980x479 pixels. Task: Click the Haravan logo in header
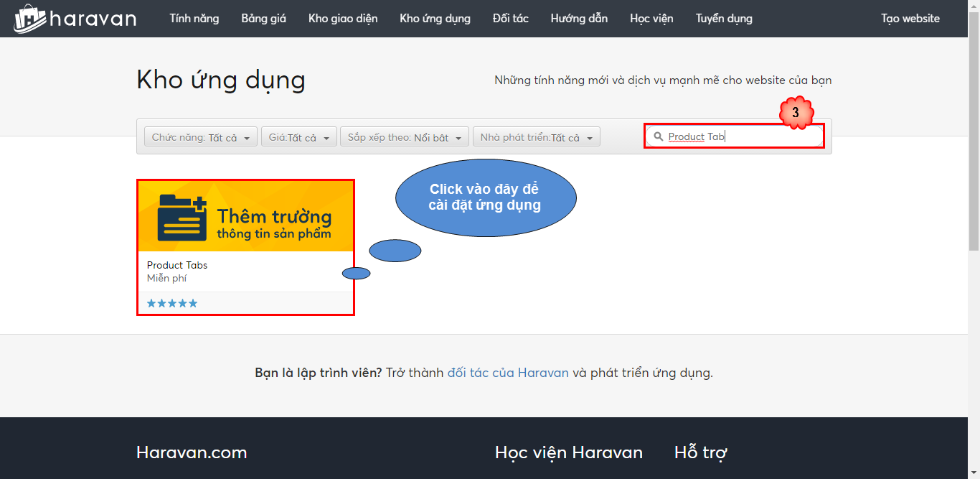(x=75, y=19)
